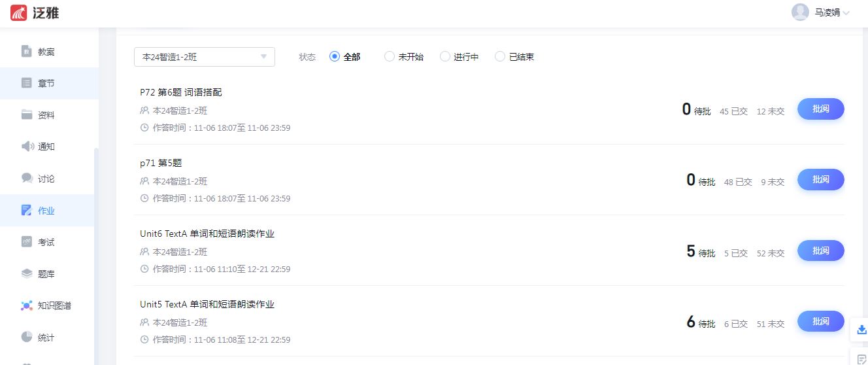868x365 pixels.
Task: Click the download icon at right edge
Action: (861, 330)
